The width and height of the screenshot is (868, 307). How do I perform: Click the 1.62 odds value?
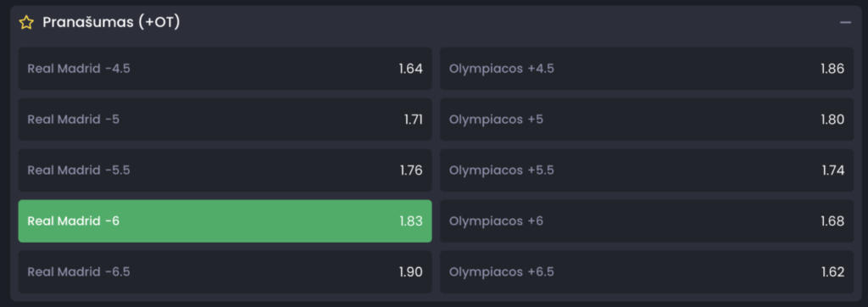click(x=833, y=272)
